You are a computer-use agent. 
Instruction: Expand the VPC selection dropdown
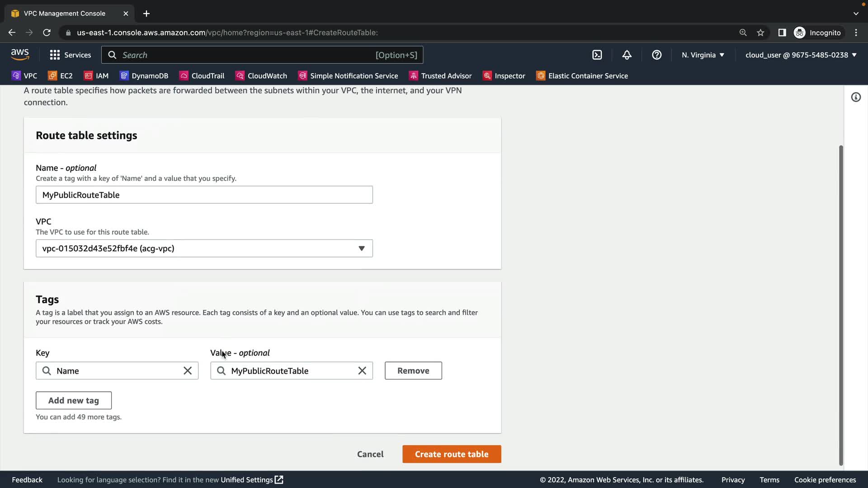pos(204,249)
